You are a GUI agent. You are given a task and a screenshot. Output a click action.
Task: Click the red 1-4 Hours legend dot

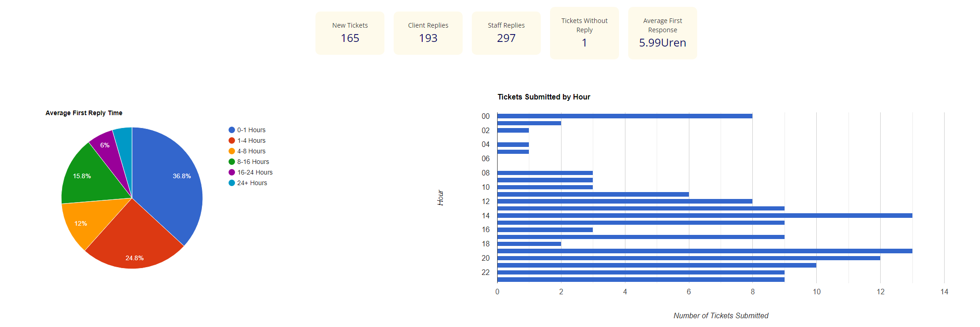pyautogui.click(x=232, y=140)
